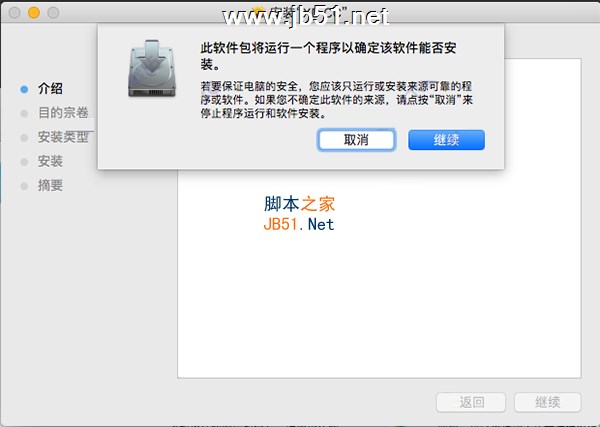The image size is (600, 427).
Task: Click the 脚本之家 JB51.Net logo in content pane
Action: coord(299,214)
